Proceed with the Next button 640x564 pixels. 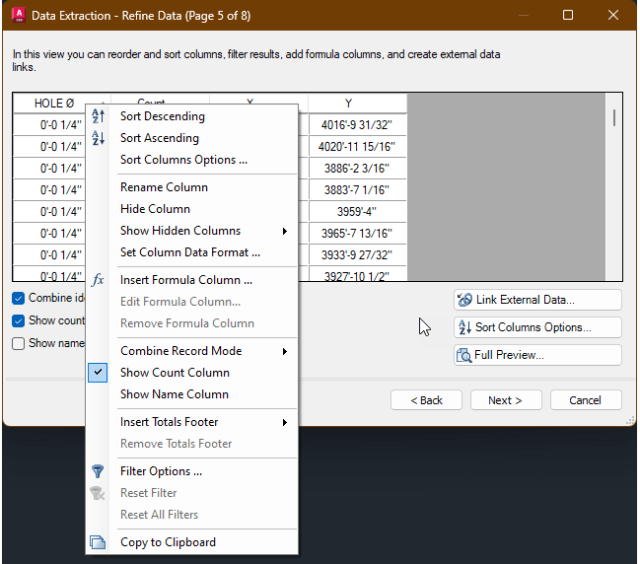[506, 400]
